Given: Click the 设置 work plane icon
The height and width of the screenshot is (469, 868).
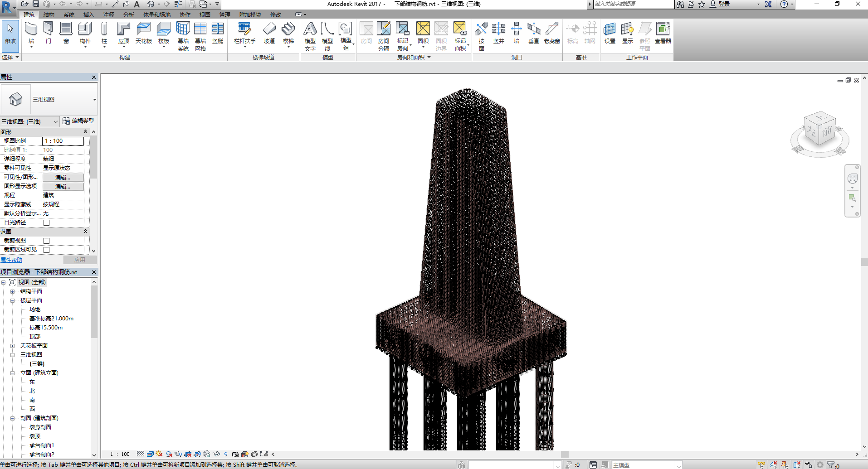Looking at the screenshot, I should point(610,32).
